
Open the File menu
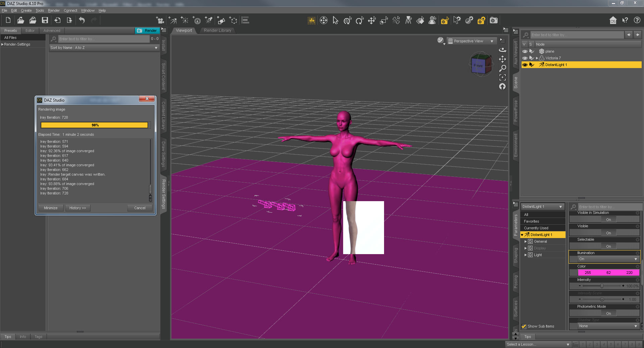[x=4, y=10]
